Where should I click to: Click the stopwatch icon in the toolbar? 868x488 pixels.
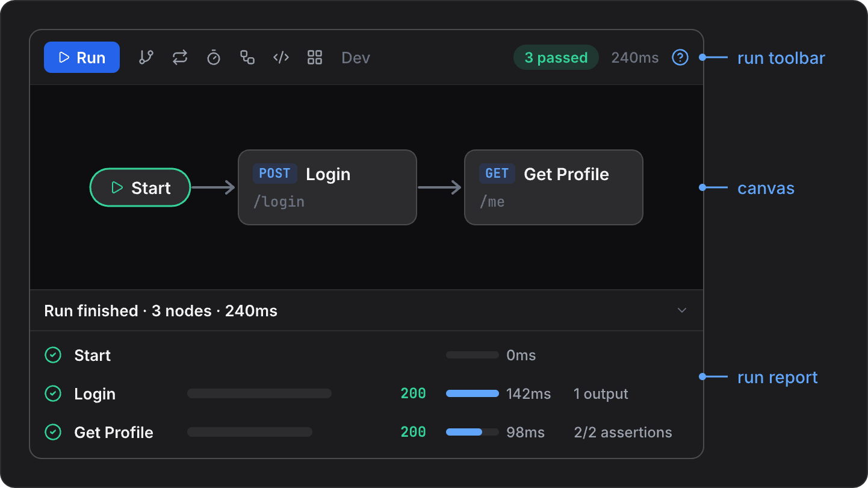pos(214,57)
